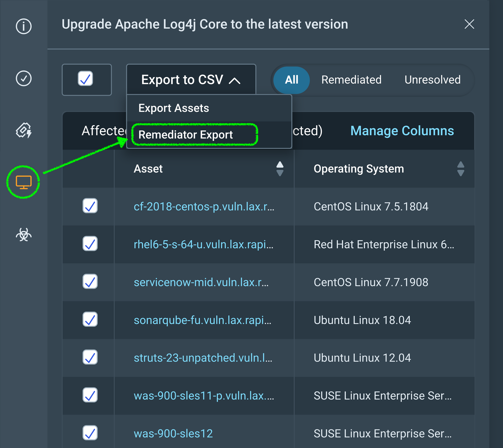Sort the Operating System column
Image resolution: width=503 pixels, height=448 pixels.
(x=460, y=169)
